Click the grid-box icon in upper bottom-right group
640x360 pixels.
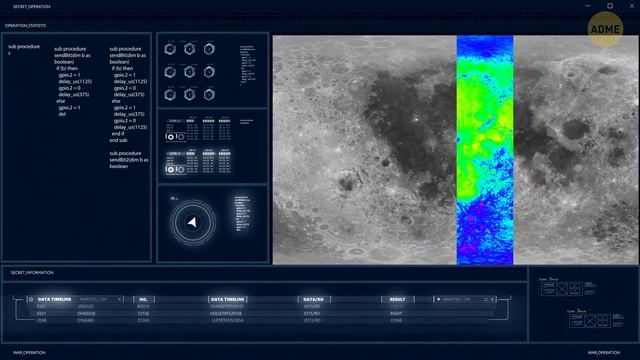point(575,289)
